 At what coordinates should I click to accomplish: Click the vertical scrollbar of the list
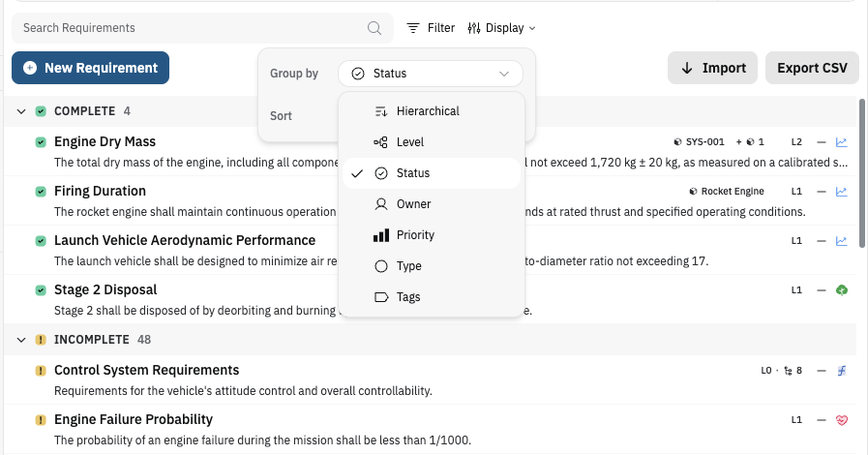[x=861, y=173]
